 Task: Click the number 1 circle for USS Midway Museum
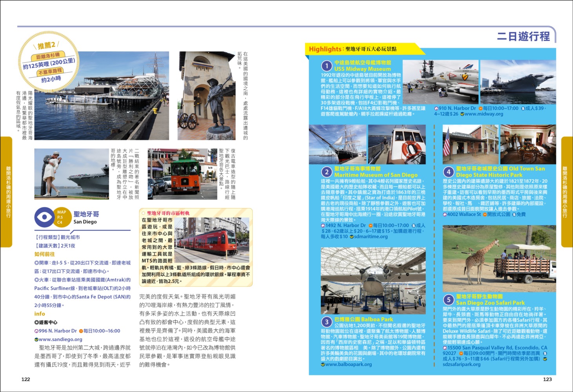pos(326,66)
